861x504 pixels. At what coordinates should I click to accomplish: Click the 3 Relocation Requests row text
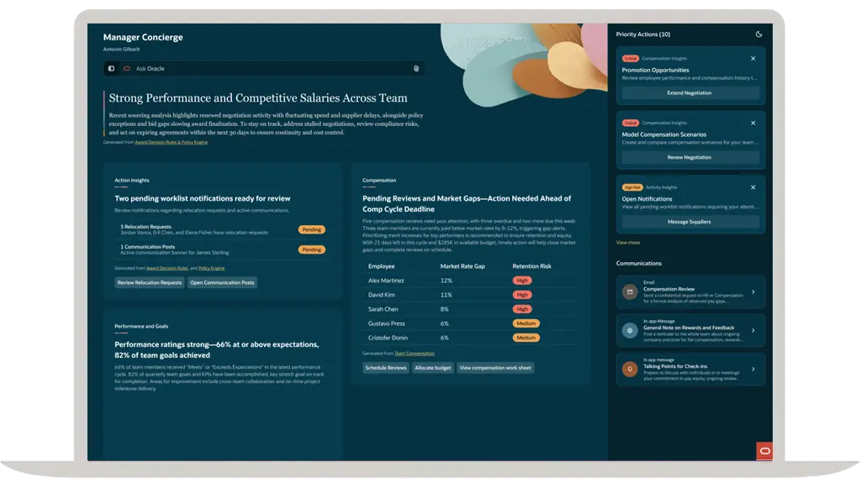[x=194, y=230]
